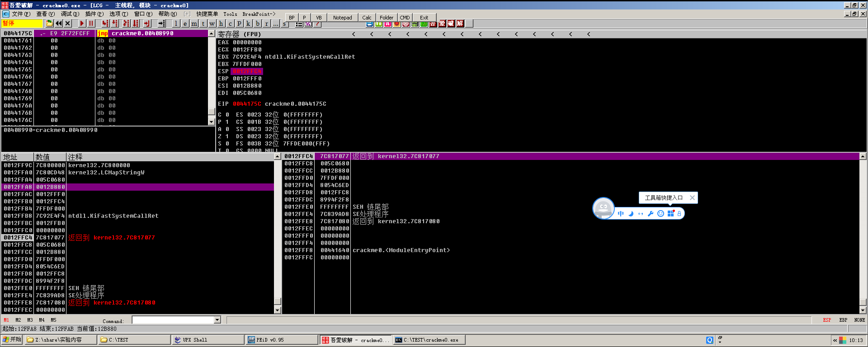Expand the Command combo box dropdown arrow
The width and height of the screenshot is (868, 347).
[217, 320]
